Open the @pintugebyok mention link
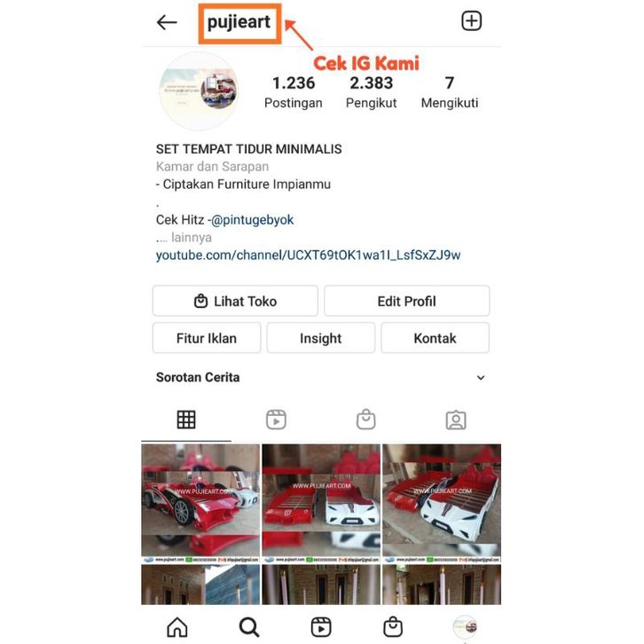Viewport: 644px width, 644px height. point(252,220)
